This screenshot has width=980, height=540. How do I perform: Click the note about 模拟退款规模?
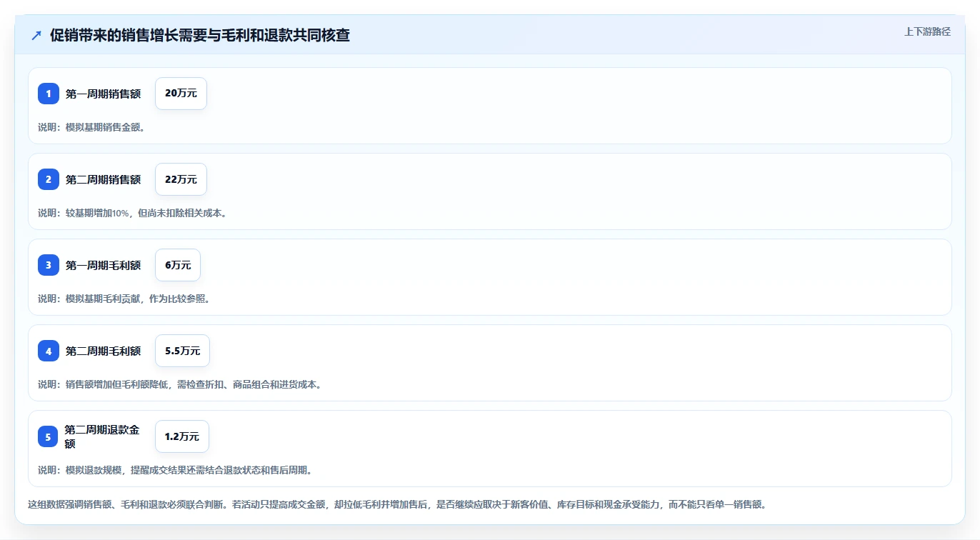(x=175, y=470)
